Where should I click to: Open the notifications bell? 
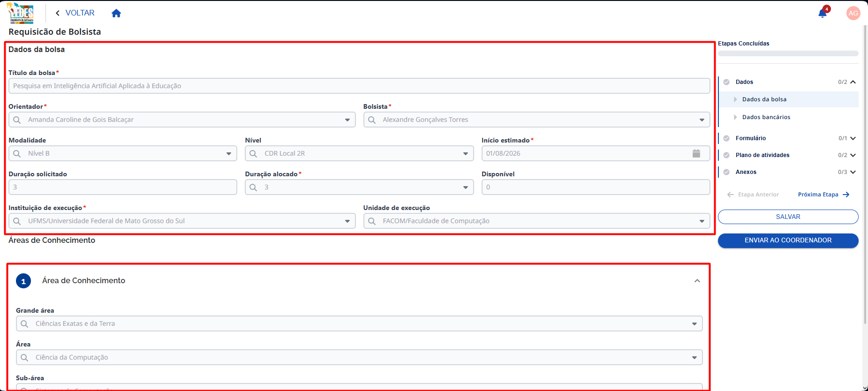tap(823, 13)
